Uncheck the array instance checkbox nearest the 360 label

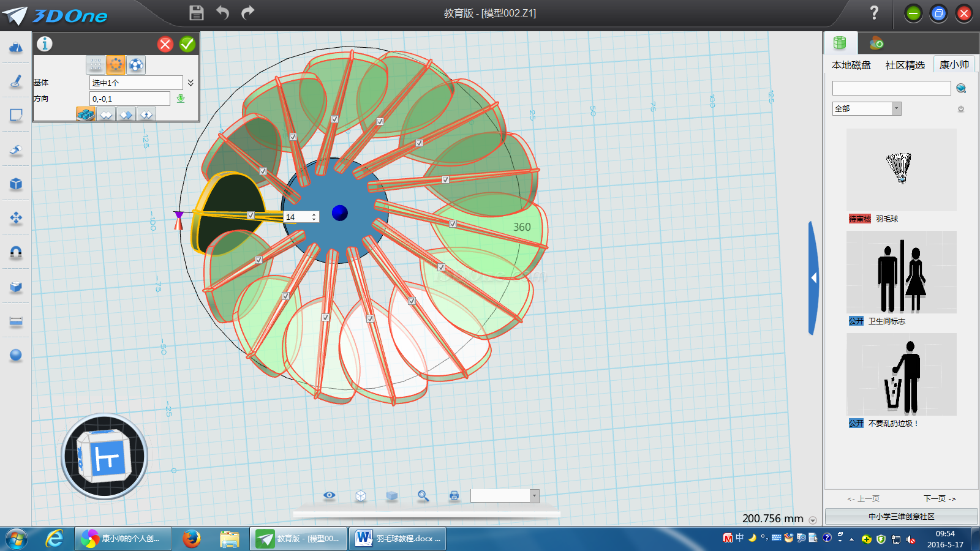point(453,224)
